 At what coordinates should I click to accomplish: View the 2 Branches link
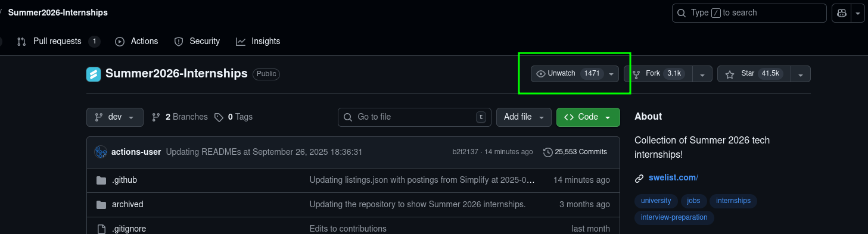coord(180,117)
